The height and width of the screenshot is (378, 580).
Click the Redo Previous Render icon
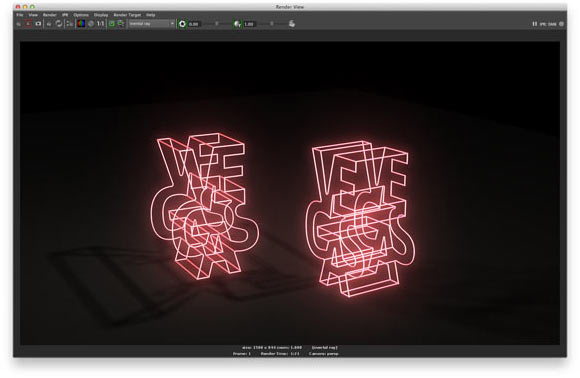[x=18, y=24]
